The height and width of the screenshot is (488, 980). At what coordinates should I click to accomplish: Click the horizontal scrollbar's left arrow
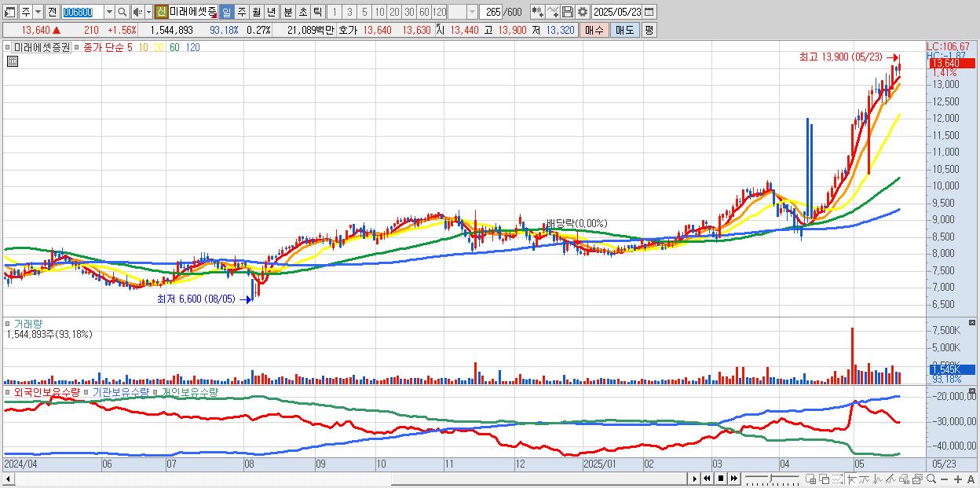9,479
